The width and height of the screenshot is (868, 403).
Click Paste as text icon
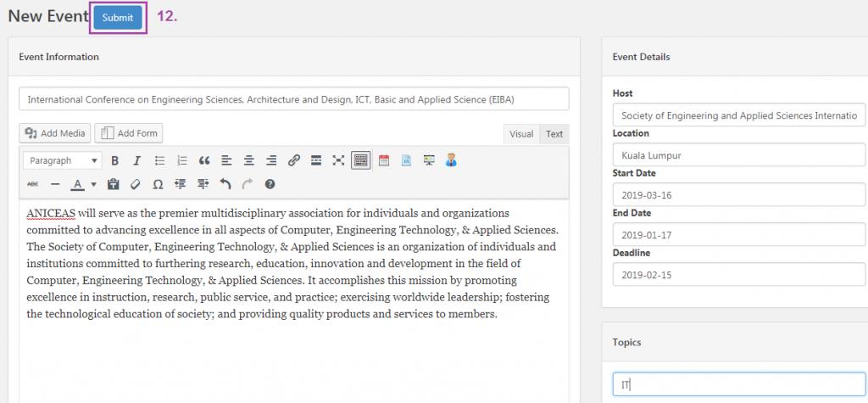point(114,184)
